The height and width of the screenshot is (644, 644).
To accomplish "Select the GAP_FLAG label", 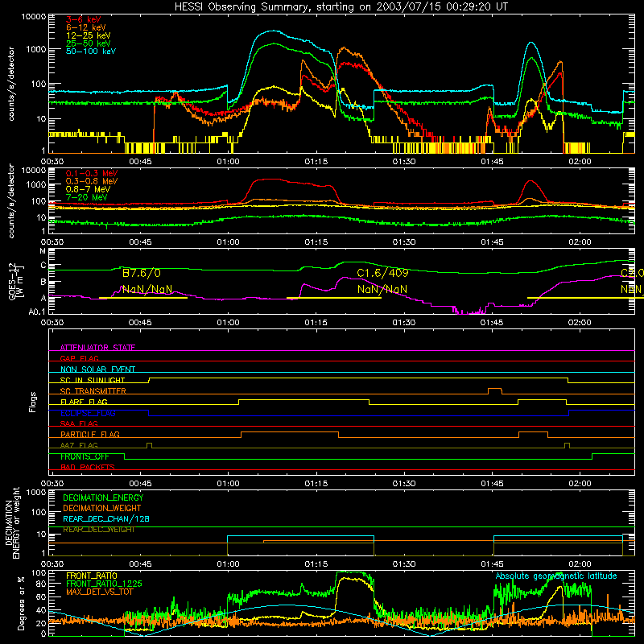I will coord(79,358).
